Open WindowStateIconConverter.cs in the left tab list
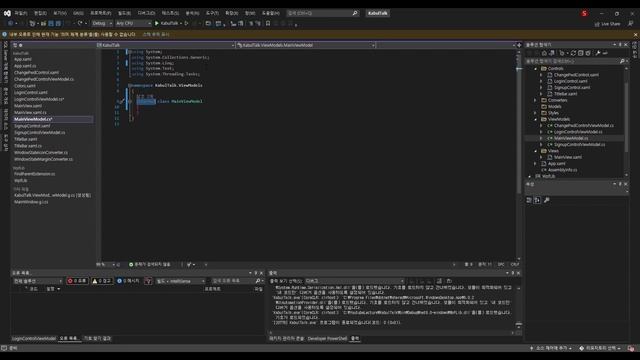The height and width of the screenshot is (360, 640). point(41,153)
